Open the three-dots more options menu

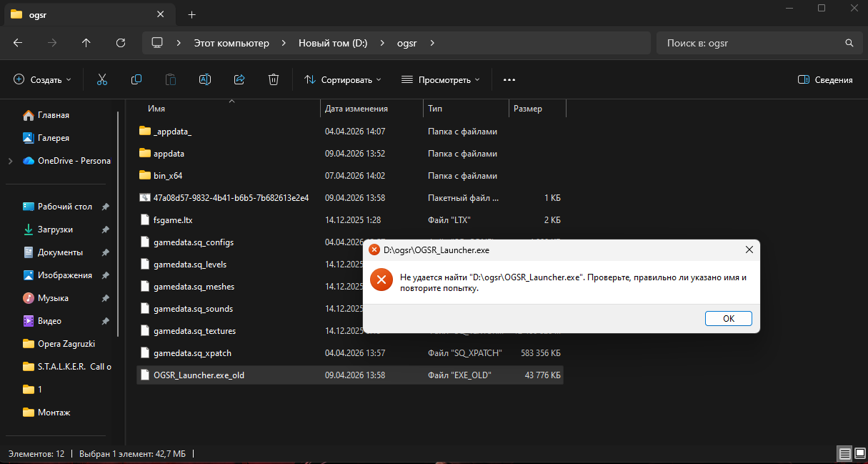click(x=509, y=80)
